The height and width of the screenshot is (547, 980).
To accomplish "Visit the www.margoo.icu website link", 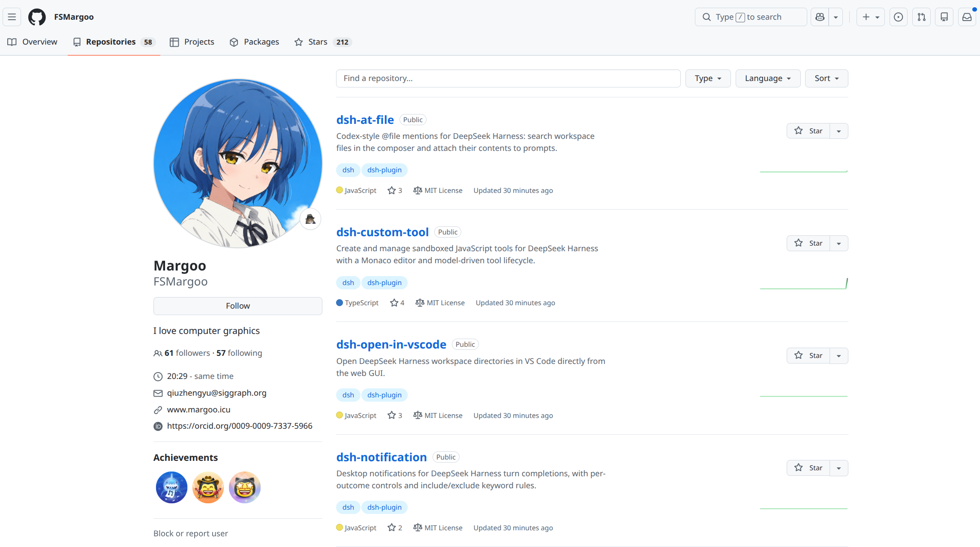I will (198, 410).
